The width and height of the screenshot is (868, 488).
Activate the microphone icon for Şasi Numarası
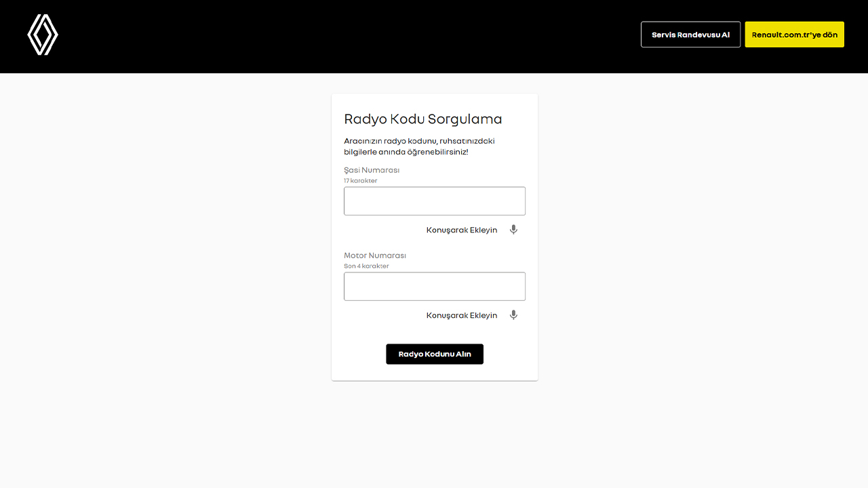tap(513, 230)
